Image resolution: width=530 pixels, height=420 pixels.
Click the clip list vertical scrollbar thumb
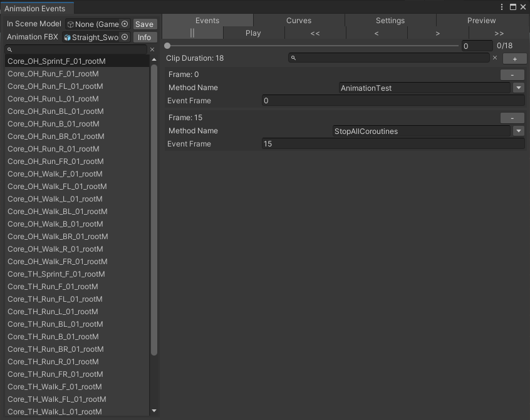pyautogui.click(x=154, y=210)
